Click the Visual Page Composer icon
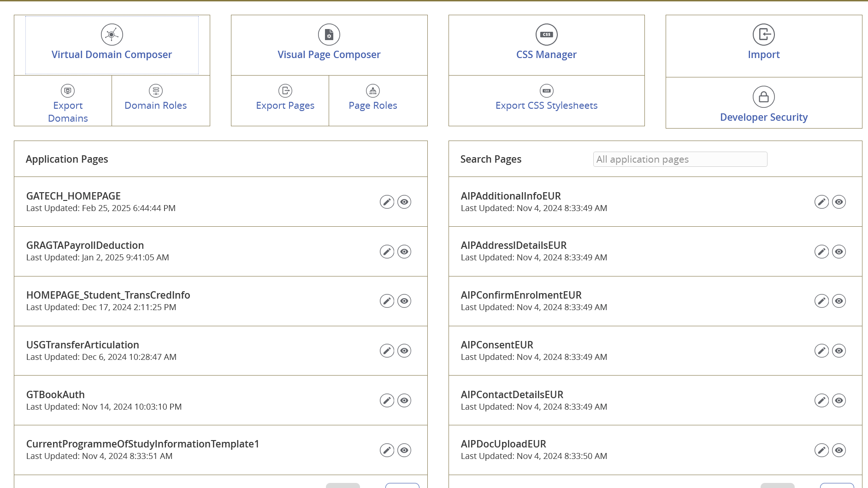The height and width of the screenshot is (488, 868). tap(329, 35)
